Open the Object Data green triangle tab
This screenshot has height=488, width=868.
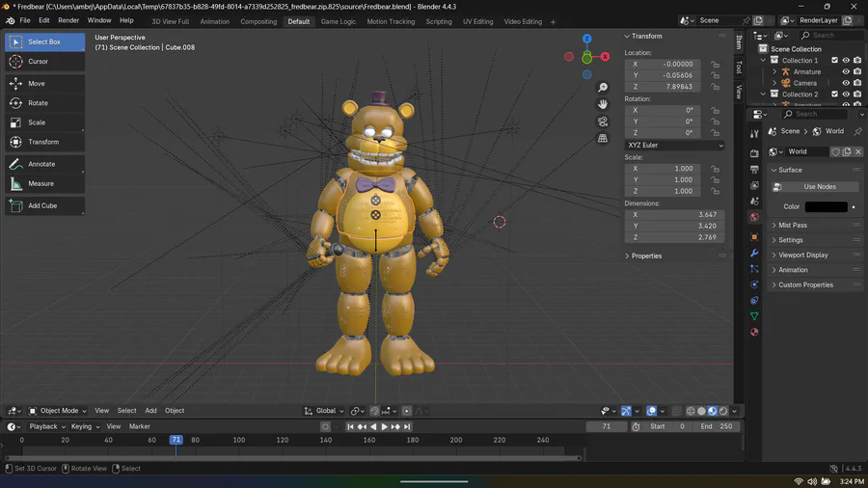(754, 316)
